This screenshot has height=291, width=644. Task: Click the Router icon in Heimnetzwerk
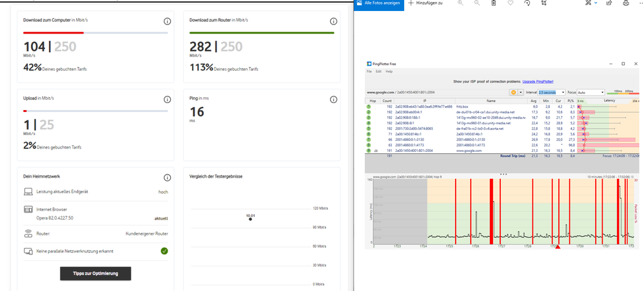pyautogui.click(x=28, y=234)
